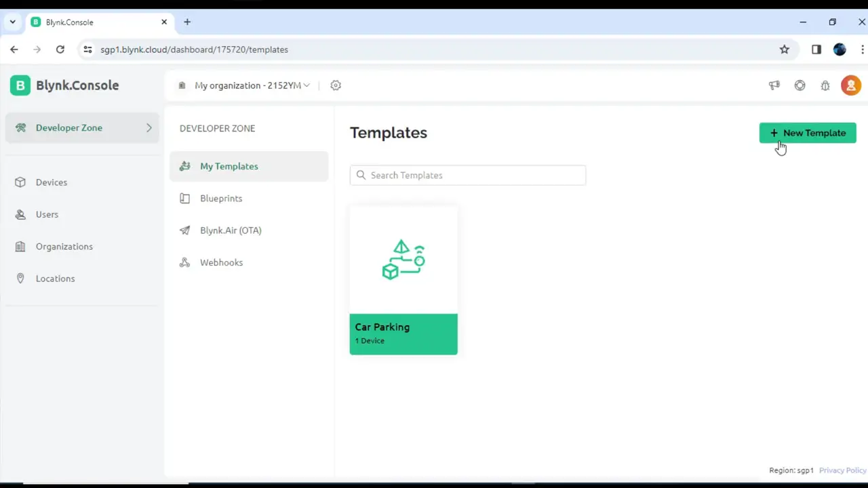Click the My Templates icon
Image resolution: width=868 pixels, height=488 pixels.
[x=184, y=166]
